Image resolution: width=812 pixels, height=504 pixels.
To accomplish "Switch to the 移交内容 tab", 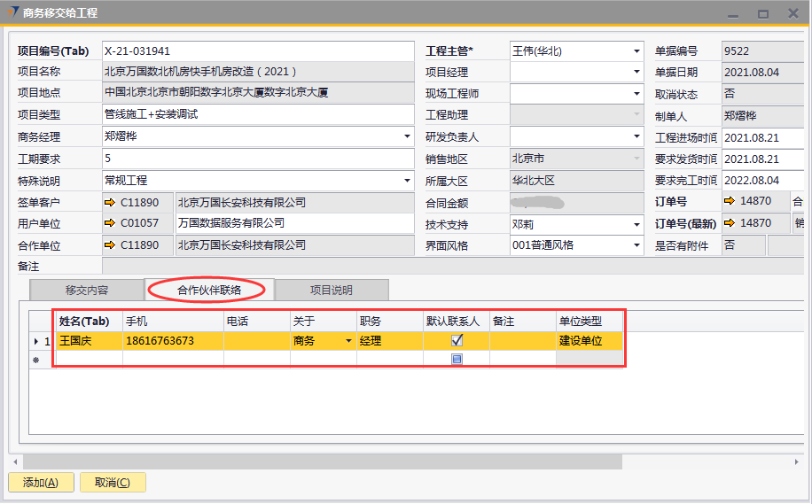I will pos(87,290).
